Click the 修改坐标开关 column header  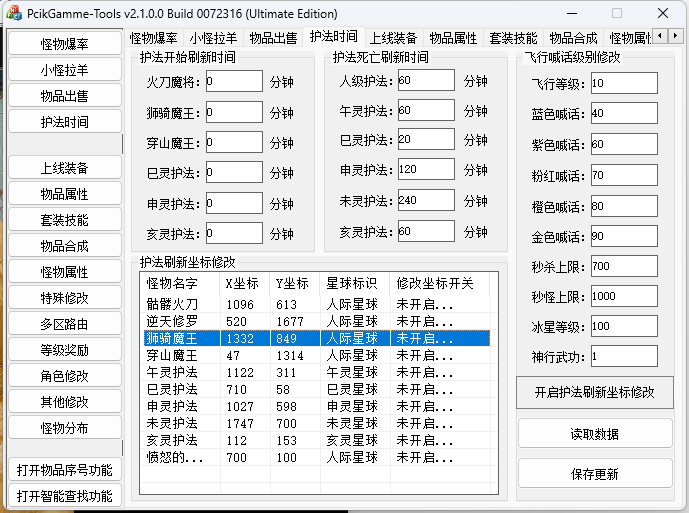tap(440, 284)
